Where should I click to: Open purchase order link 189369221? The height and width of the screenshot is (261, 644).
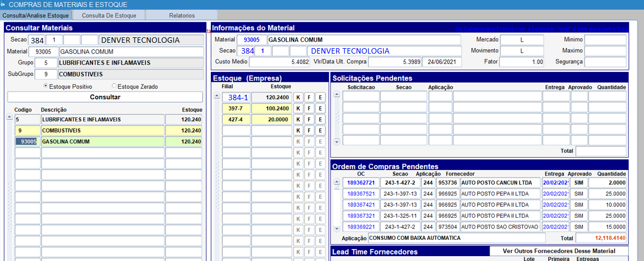[361, 226]
